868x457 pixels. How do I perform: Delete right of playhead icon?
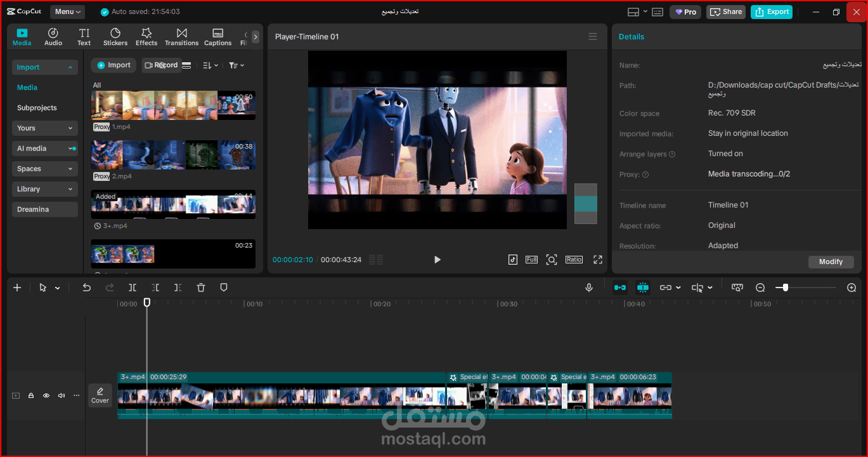coord(178,288)
